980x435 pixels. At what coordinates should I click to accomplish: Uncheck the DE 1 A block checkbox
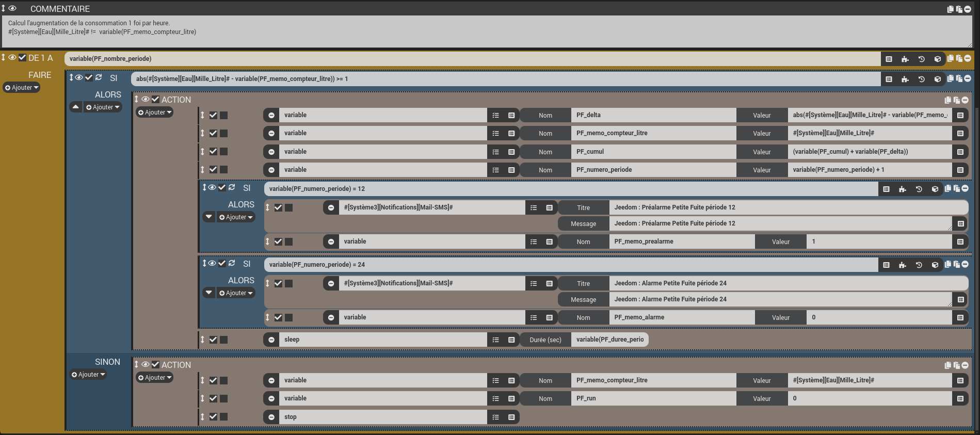[22, 58]
